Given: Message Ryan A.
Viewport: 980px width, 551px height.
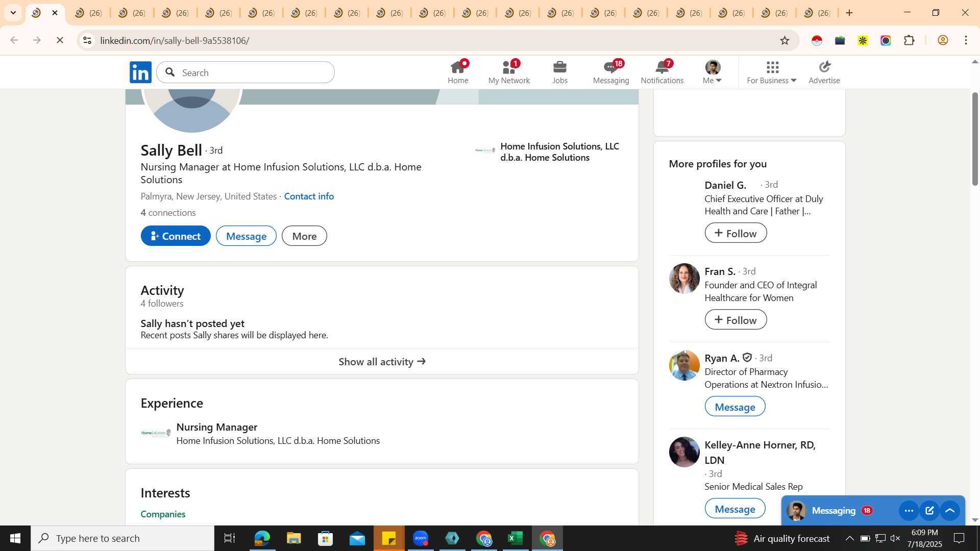Looking at the screenshot, I should click(x=735, y=407).
